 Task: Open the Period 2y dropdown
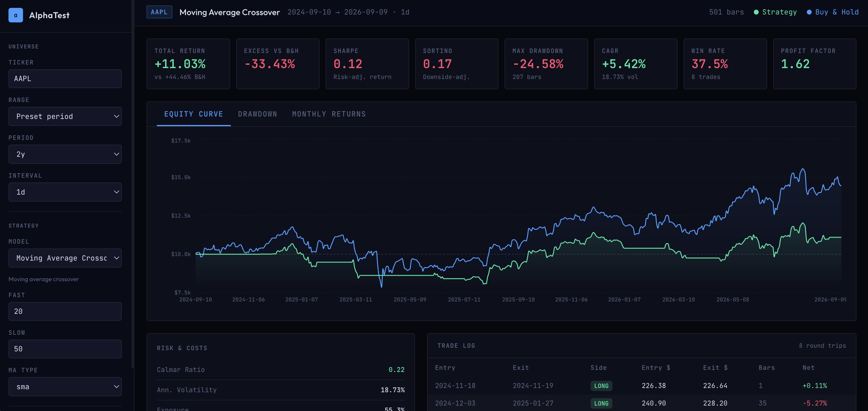tap(65, 154)
